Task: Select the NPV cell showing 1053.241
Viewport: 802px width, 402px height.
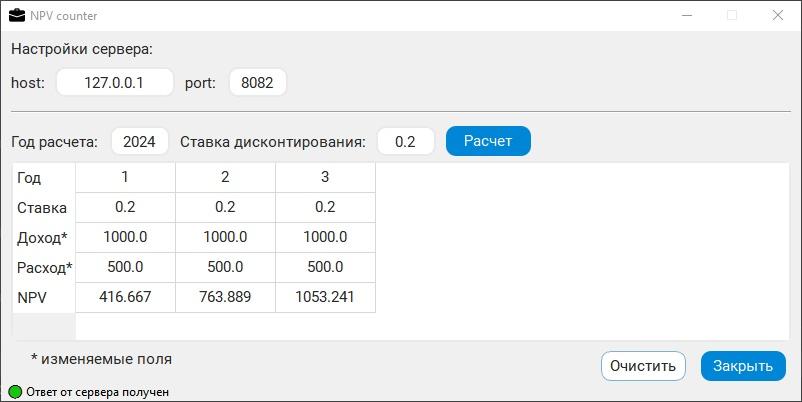Action: 325,297
